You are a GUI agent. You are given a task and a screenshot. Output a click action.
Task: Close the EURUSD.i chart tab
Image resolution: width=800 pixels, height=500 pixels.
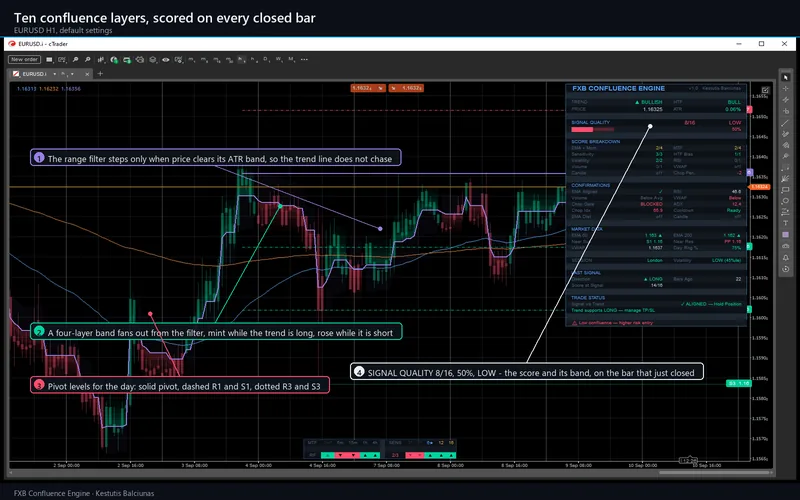tap(87, 74)
